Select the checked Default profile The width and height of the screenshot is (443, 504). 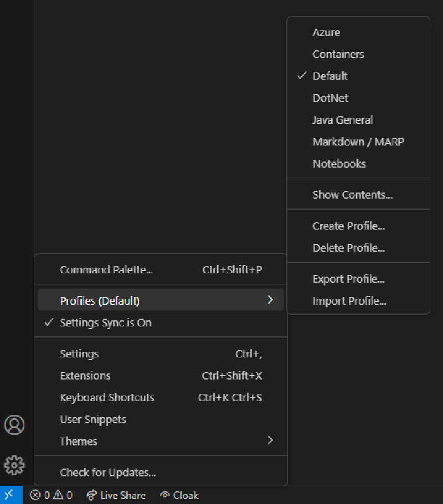[x=330, y=76]
